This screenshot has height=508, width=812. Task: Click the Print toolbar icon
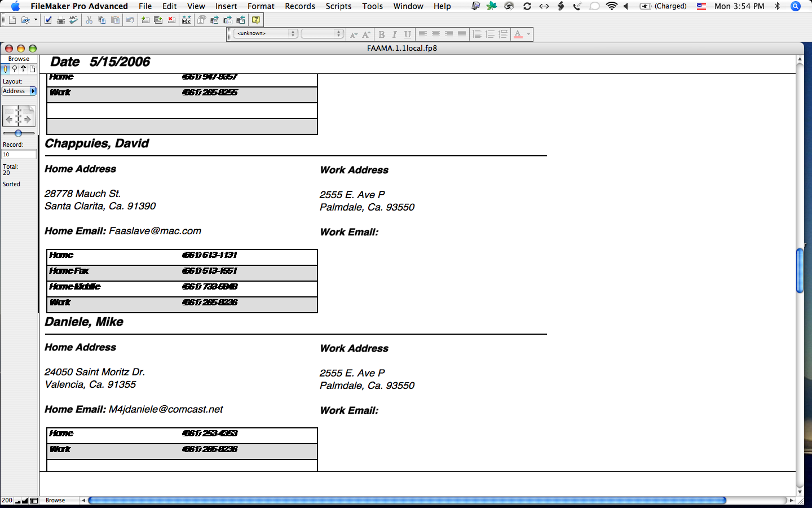click(x=61, y=20)
